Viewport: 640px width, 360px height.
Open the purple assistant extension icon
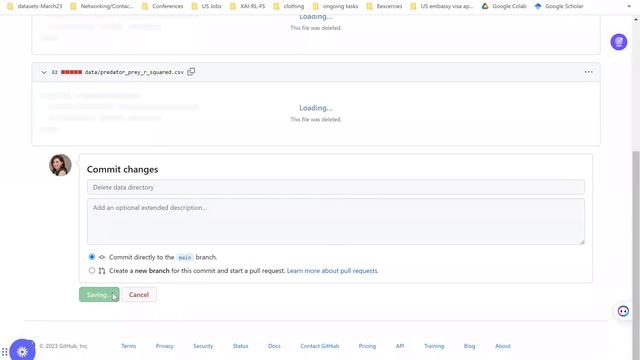[619, 42]
